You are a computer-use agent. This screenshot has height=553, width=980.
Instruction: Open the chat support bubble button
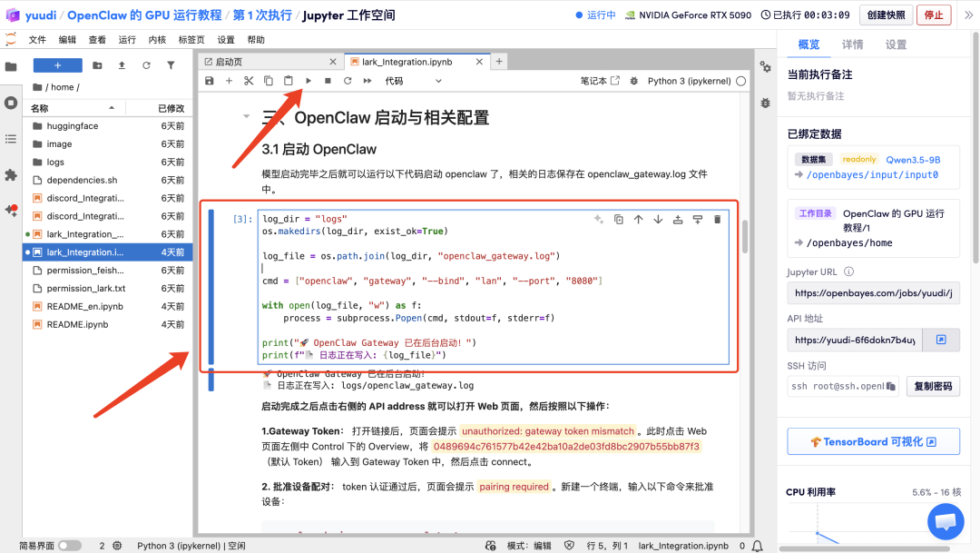coord(945,521)
